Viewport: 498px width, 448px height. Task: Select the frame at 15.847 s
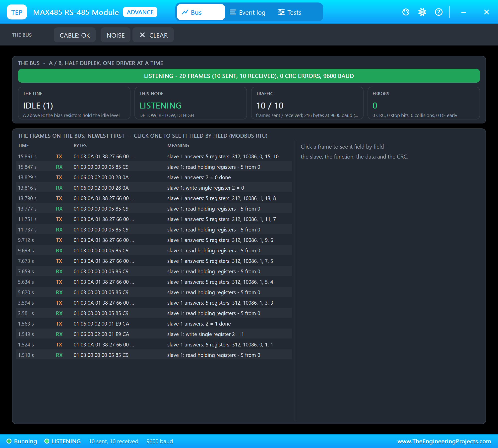(x=154, y=167)
